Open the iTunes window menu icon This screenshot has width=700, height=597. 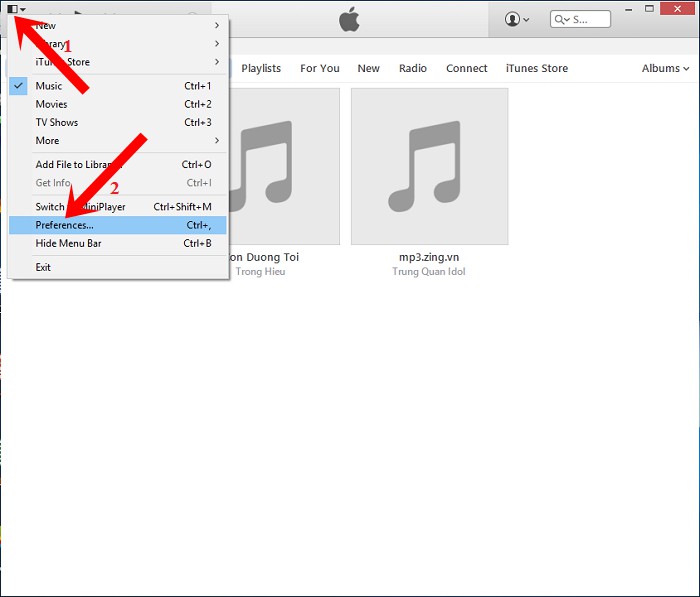(x=16, y=9)
